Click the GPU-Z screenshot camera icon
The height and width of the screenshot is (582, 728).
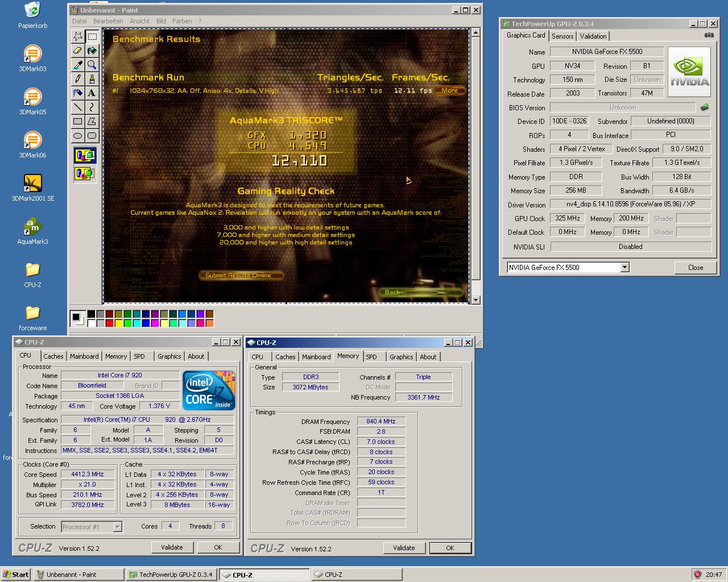pyautogui.click(x=709, y=35)
